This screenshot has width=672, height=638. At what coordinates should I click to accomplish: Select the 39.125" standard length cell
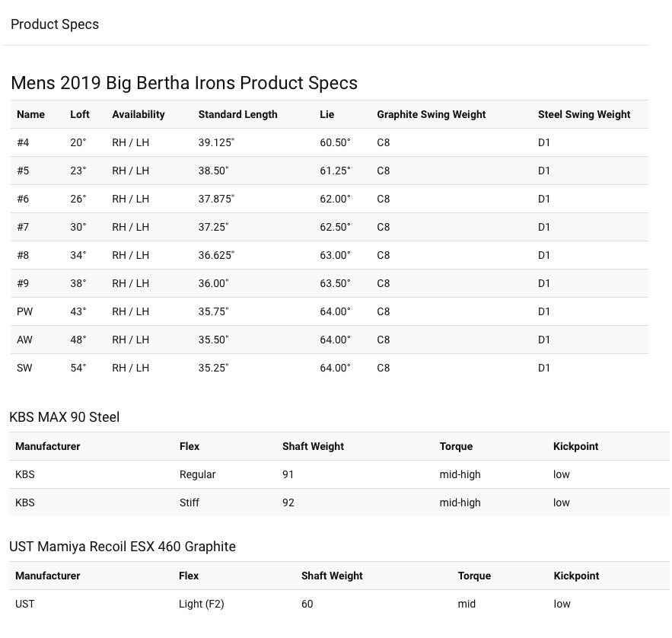point(216,142)
